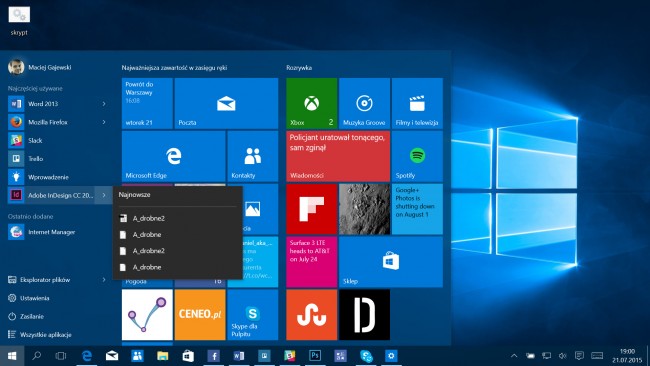Image resolution: width=650 pixels, height=366 pixels.
Task: Collapse Adobe InDesign jump list arrow
Action: [x=104, y=195]
